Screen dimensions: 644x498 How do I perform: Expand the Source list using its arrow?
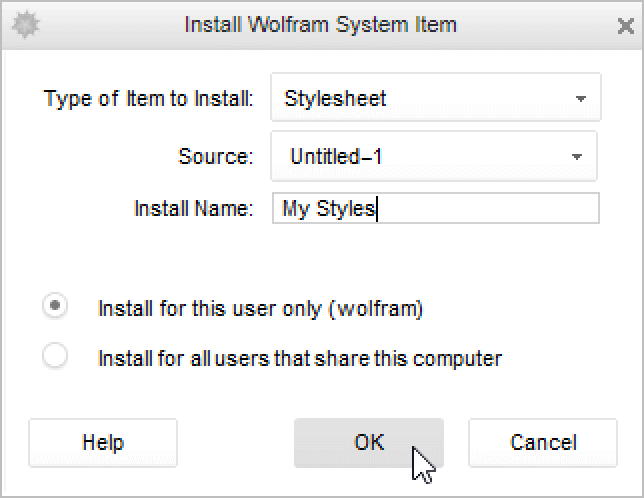tap(576, 157)
